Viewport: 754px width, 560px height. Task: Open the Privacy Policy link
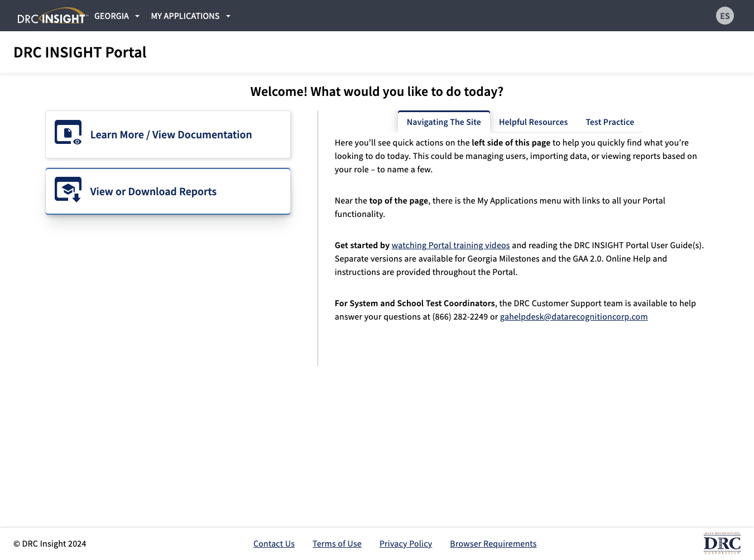tap(406, 544)
